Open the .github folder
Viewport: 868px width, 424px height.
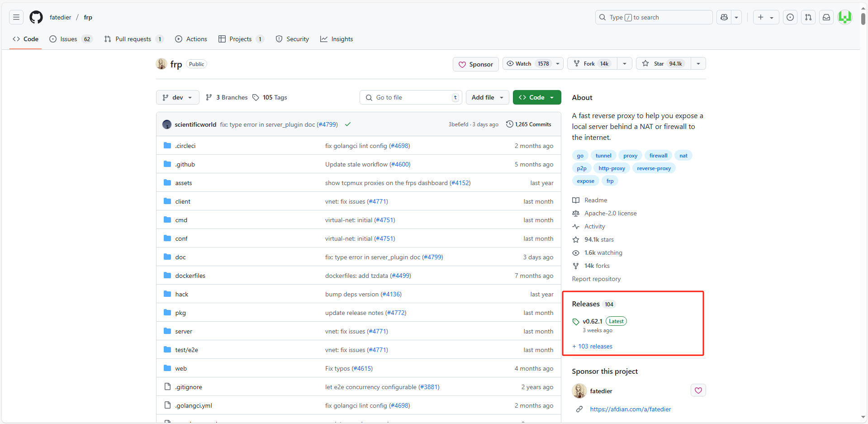pyautogui.click(x=185, y=164)
